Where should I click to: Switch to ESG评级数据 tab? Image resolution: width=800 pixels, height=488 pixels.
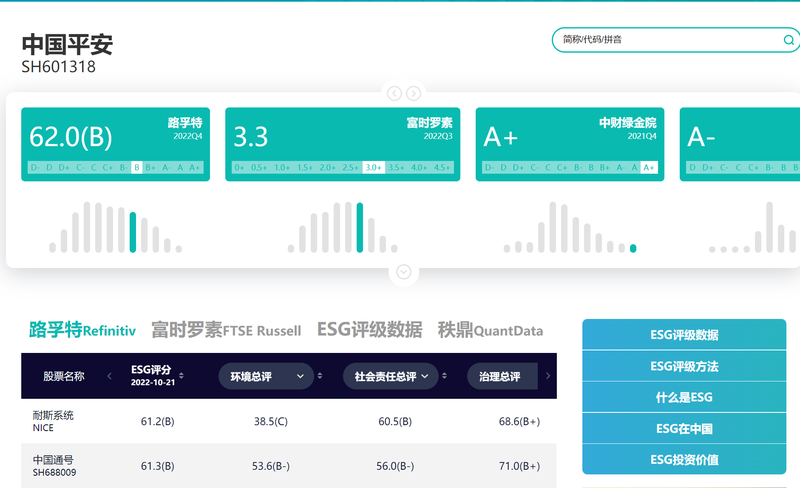coord(369,330)
